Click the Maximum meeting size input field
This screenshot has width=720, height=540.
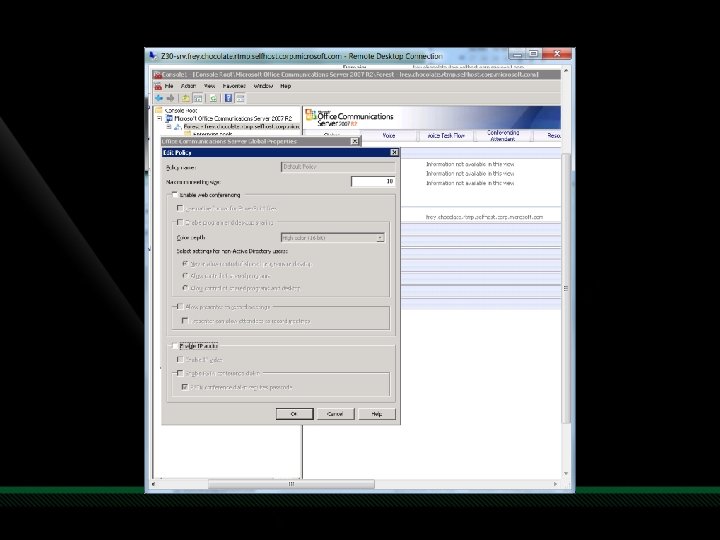[373, 181]
